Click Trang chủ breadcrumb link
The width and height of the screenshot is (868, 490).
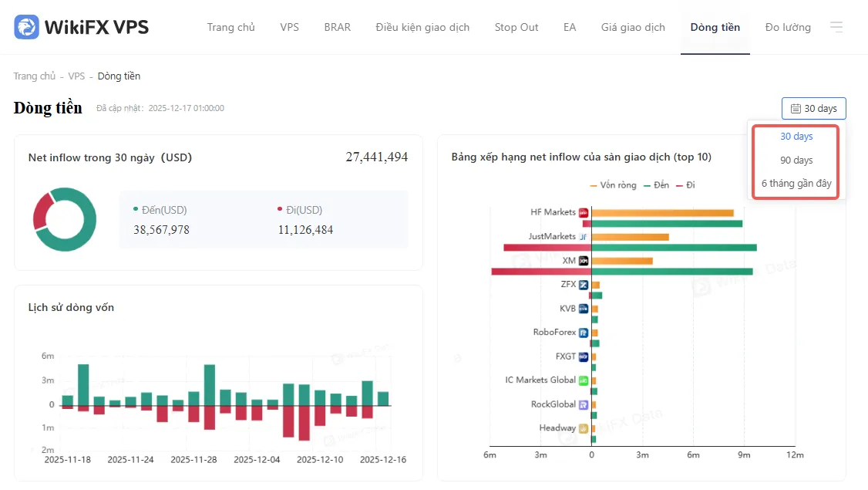click(x=35, y=76)
